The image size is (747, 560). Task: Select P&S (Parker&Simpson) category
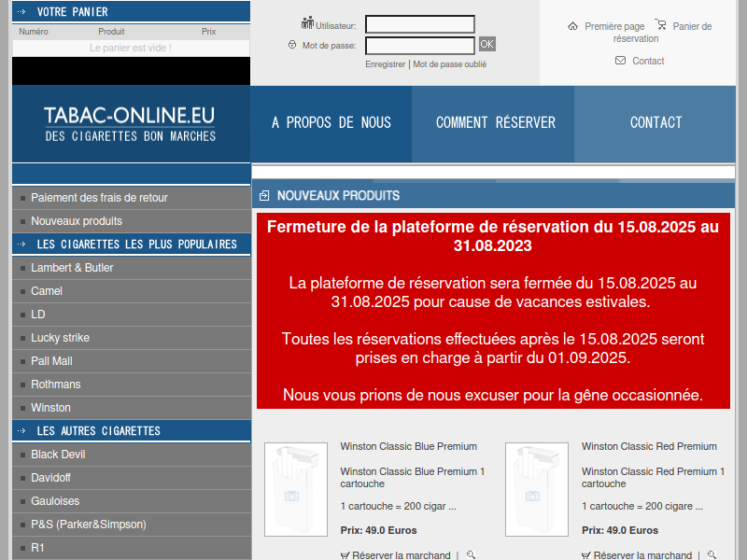click(x=132, y=525)
